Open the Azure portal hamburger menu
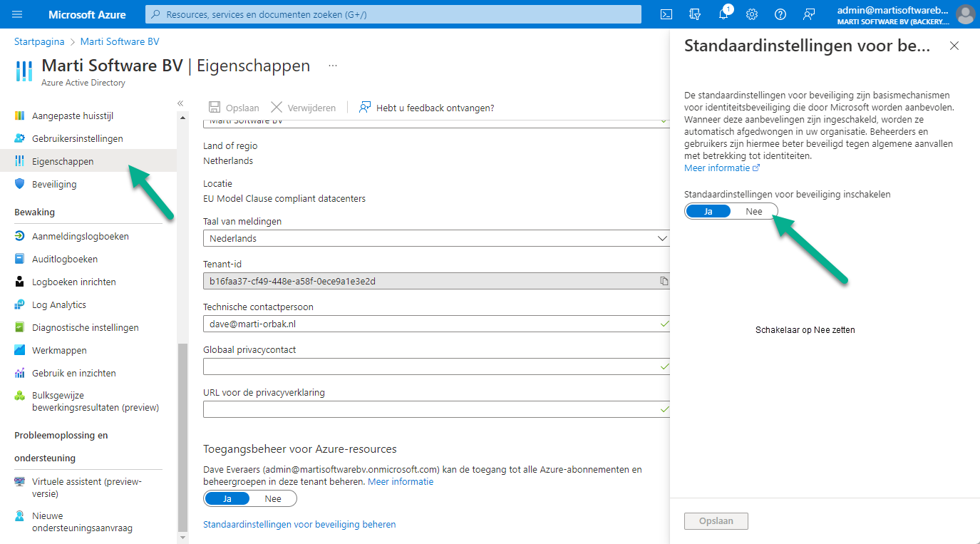The height and width of the screenshot is (544, 980). coord(18,14)
